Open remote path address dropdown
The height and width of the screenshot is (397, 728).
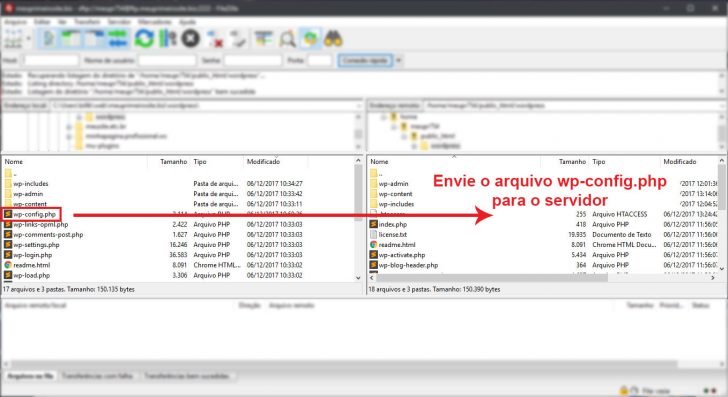point(723,106)
